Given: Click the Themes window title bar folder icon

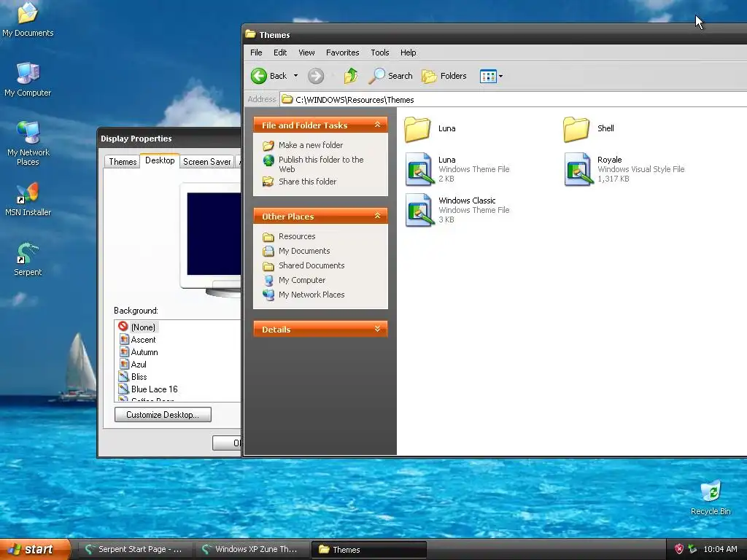Looking at the screenshot, I should pos(251,34).
